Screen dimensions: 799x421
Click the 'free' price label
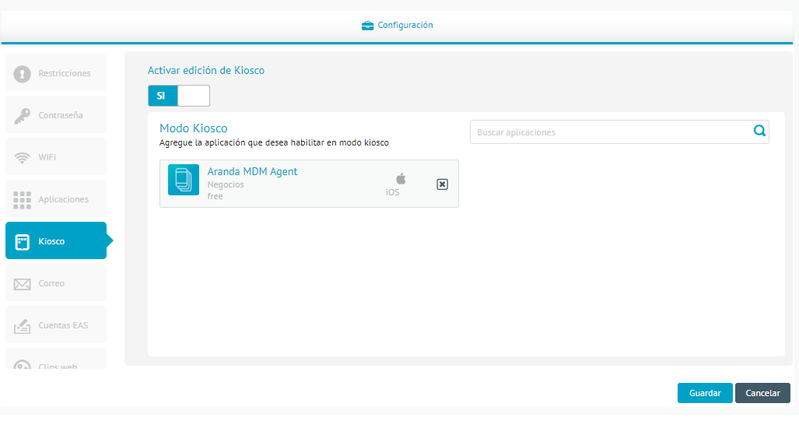pos(215,196)
